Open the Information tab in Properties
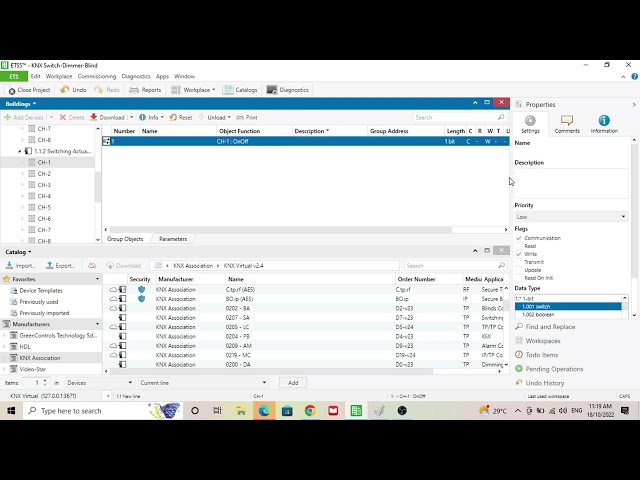 pos(604,124)
